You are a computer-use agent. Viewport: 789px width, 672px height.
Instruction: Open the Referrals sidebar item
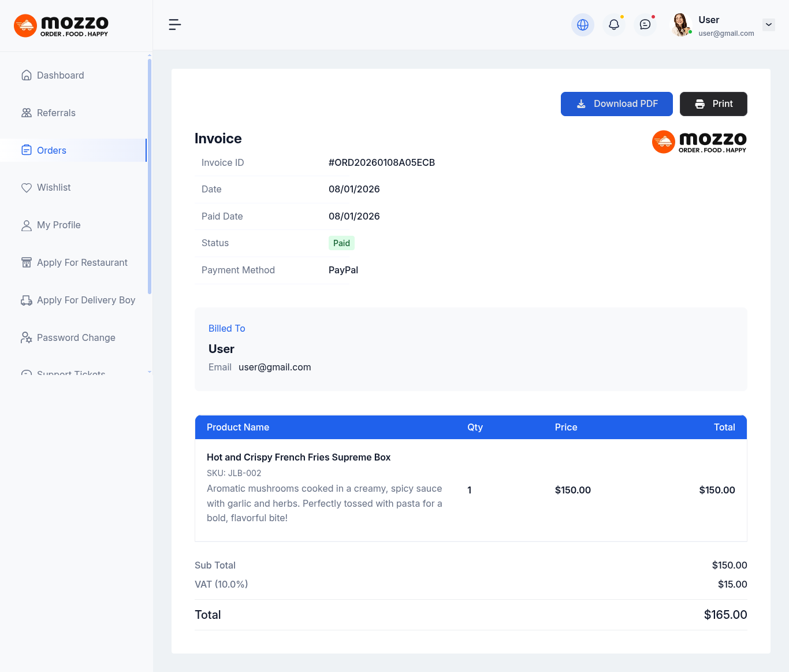tap(56, 113)
